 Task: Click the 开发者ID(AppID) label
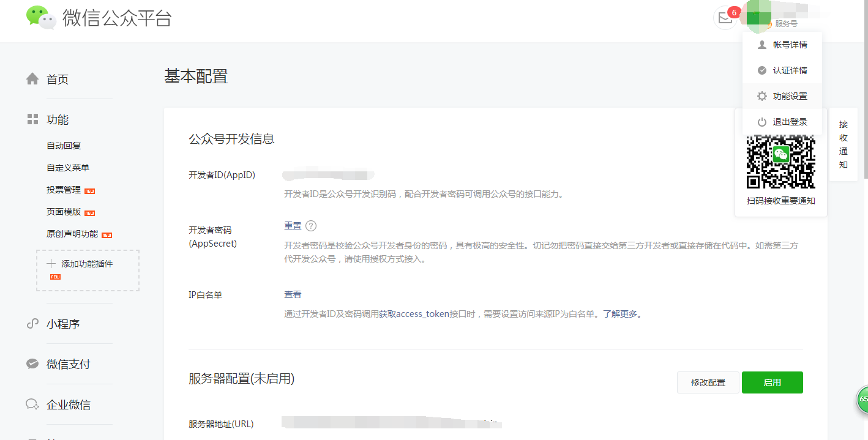pyautogui.click(x=222, y=175)
